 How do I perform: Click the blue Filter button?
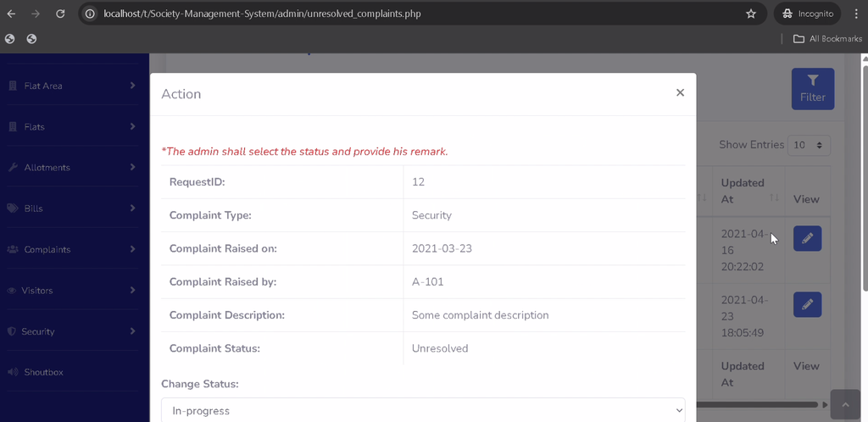(x=813, y=88)
